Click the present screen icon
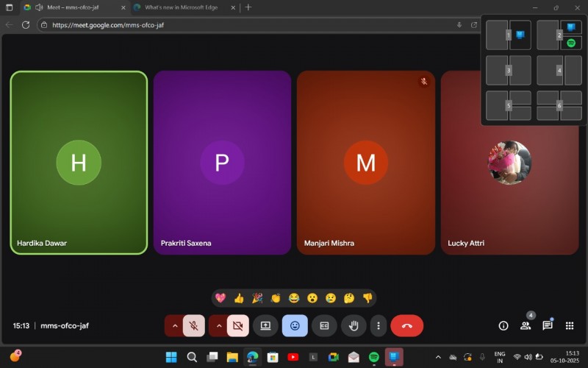This screenshot has width=588, height=368. [x=265, y=325]
